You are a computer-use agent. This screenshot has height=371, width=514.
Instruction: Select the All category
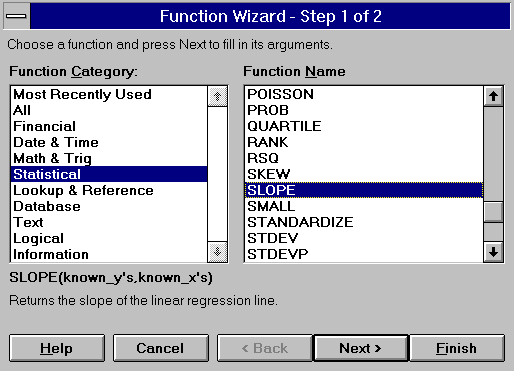[x=109, y=110]
